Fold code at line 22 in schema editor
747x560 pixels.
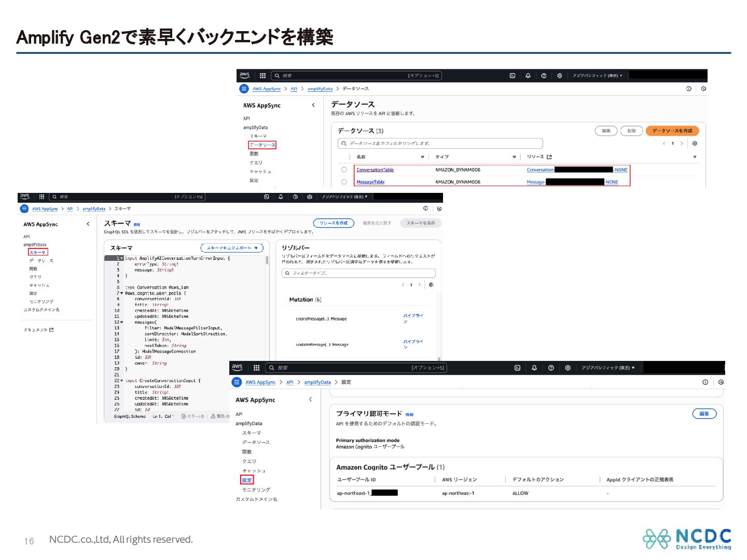click(x=121, y=381)
